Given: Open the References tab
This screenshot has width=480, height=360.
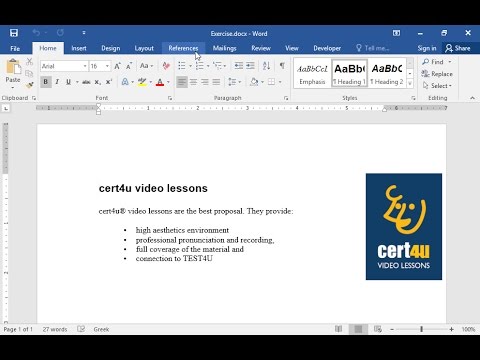Looking at the screenshot, I should [x=183, y=48].
